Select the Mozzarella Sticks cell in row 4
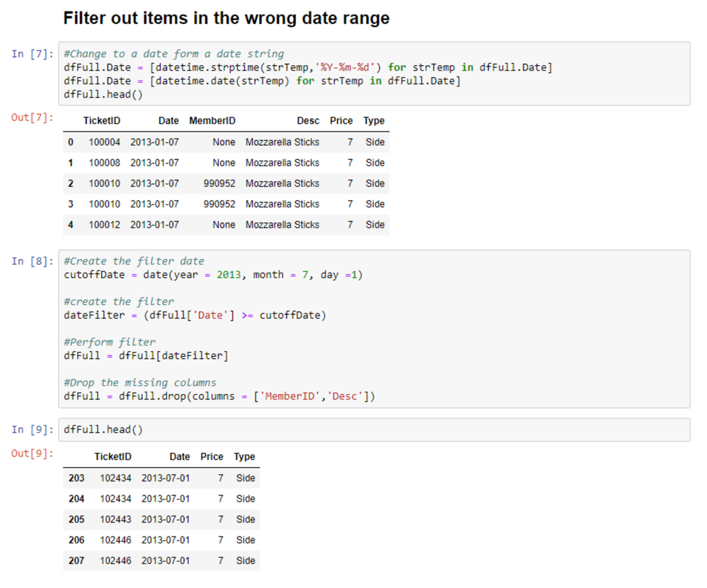 [x=284, y=224]
